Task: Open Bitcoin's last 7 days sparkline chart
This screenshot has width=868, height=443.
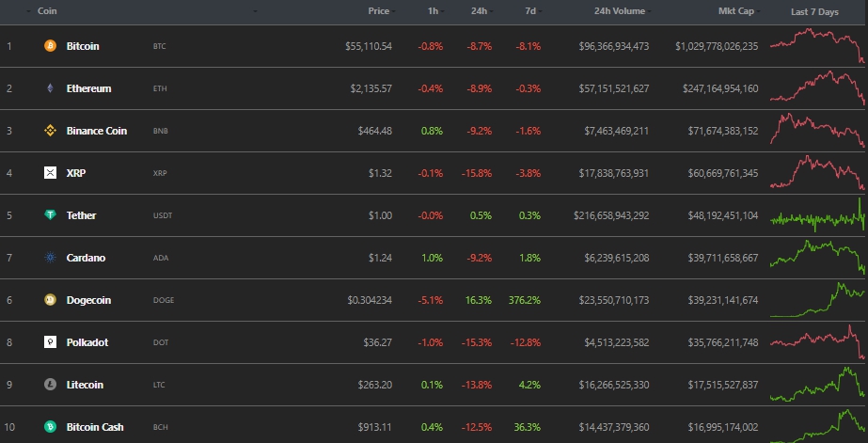Action: (816, 45)
